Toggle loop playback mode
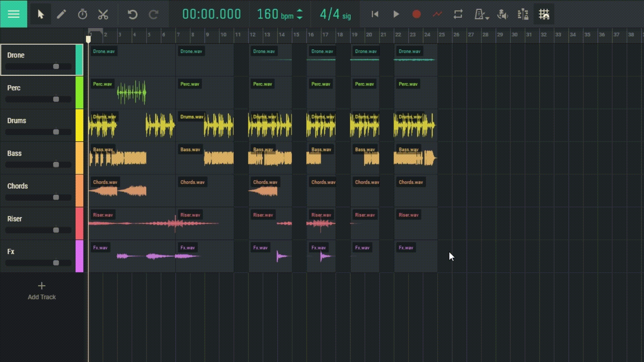The width and height of the screenshot is (644, 362). click(x=458, y=14)
